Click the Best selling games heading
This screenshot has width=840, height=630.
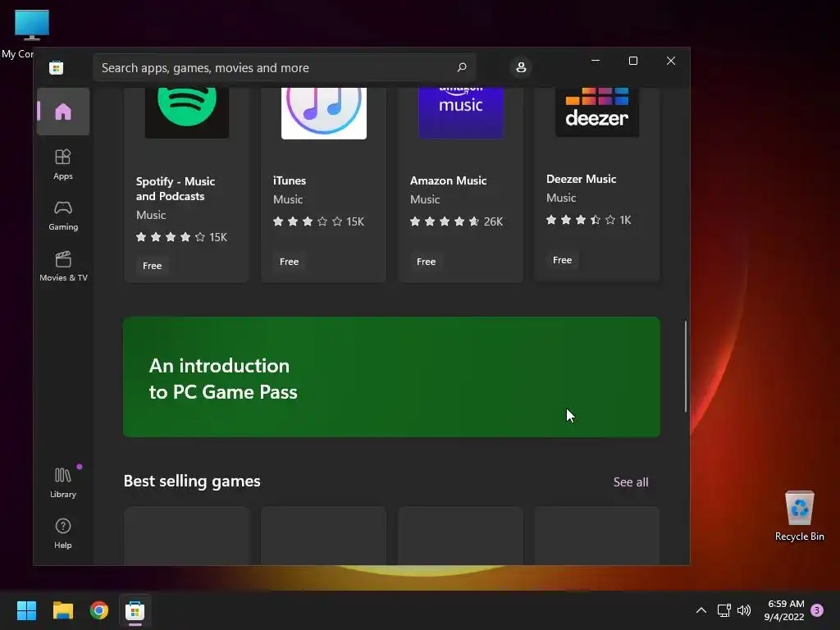tap(192, 481)
